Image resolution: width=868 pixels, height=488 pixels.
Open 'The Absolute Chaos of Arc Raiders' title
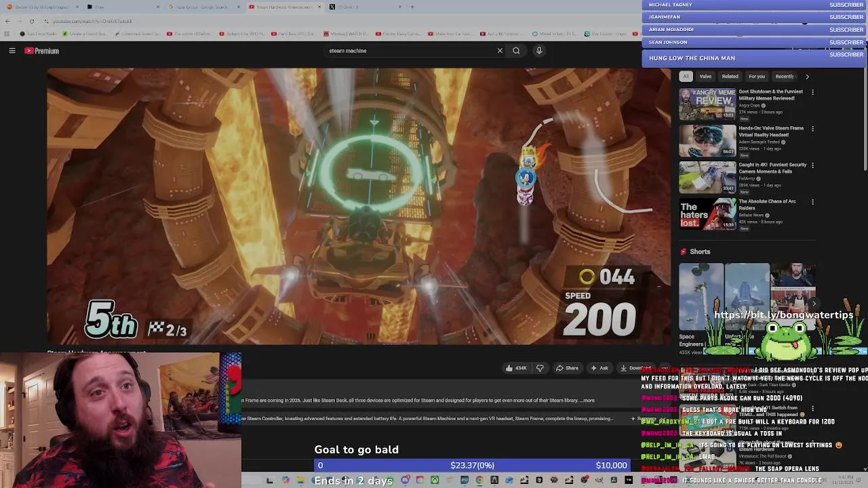click(x=768, y=205)
